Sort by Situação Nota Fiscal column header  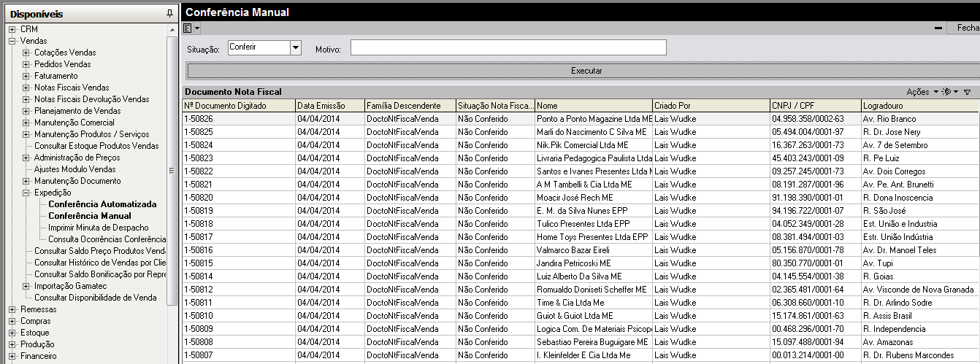pyautogui.click(x=495, y=105)
